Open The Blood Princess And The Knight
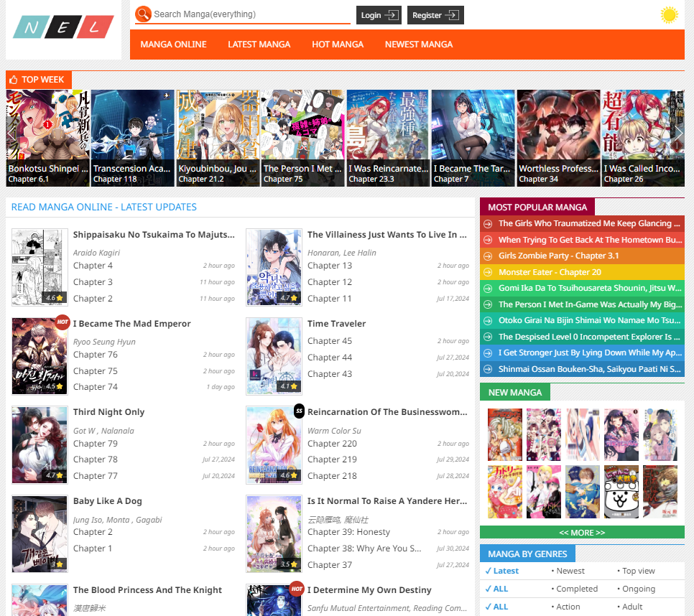The width and height of the screenshot is (694, 616). 147,590
